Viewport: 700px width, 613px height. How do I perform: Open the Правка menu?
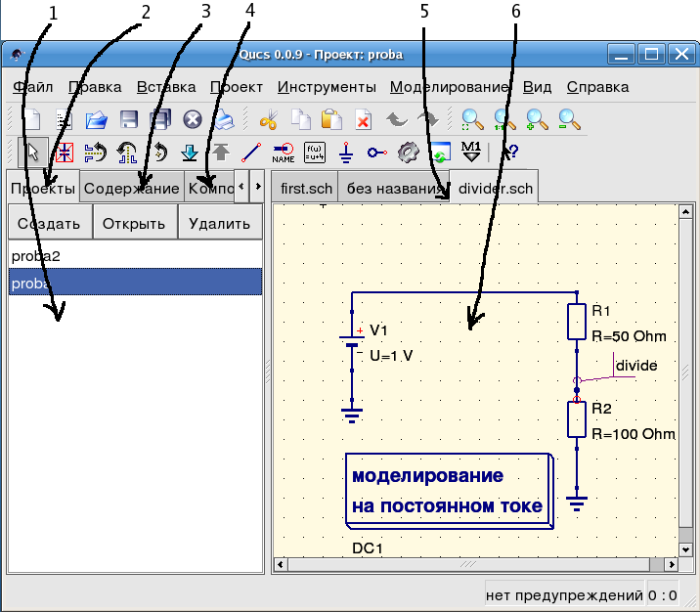point(95,87)
